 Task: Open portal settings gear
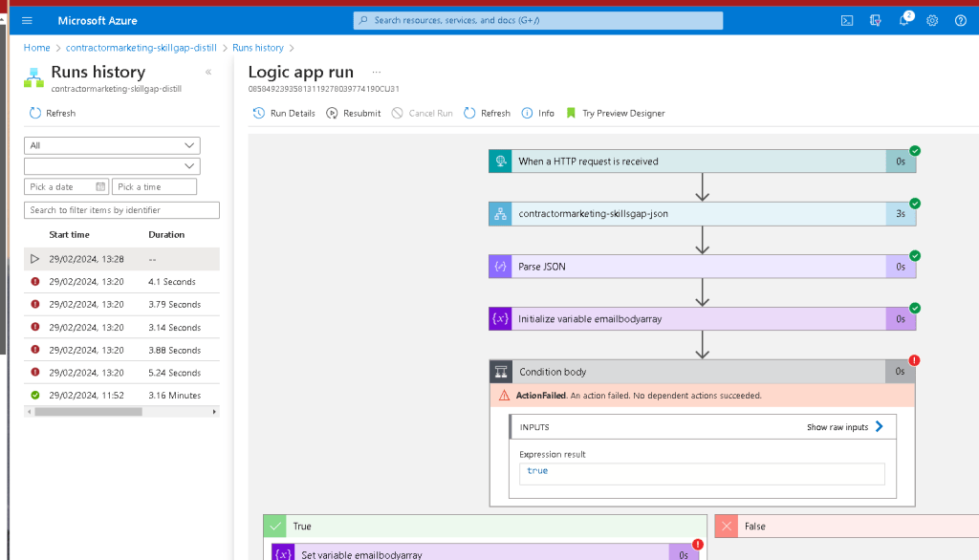[932, 21]
